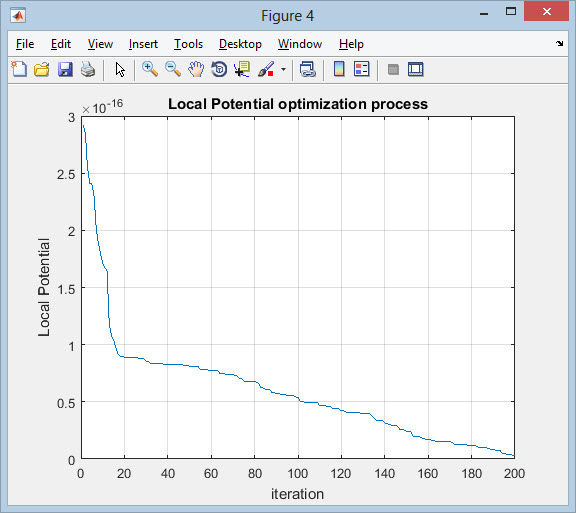Screen dimensions: 576x513
Task: Click the New Figure icon
Action: pos(19,69)
